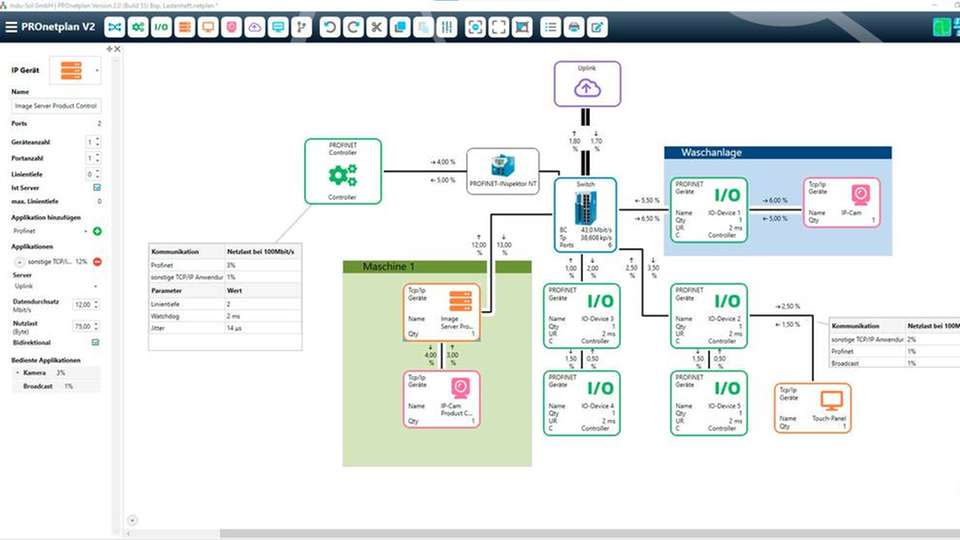Toggle the Ist Server checkbox
Viewport: 960px width, 540px height.
[97, 187]
